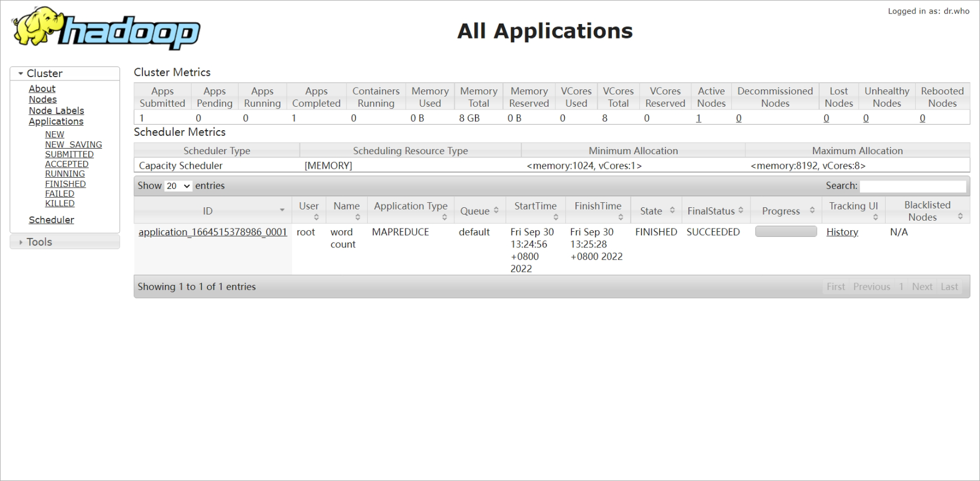This screenshot has width=980, height=481.
Task: Sort table by FinishTime column
Action: pyautogui.click(x=598, y=211)
